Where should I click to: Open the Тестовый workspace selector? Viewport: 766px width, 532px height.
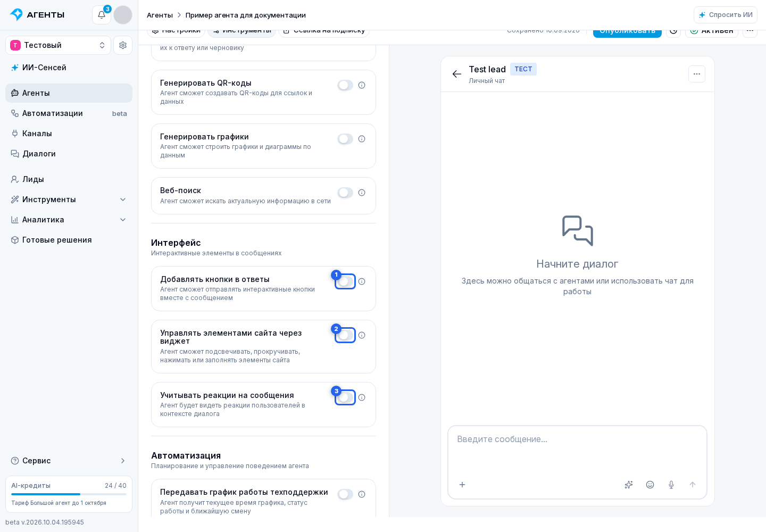point(58,45)
